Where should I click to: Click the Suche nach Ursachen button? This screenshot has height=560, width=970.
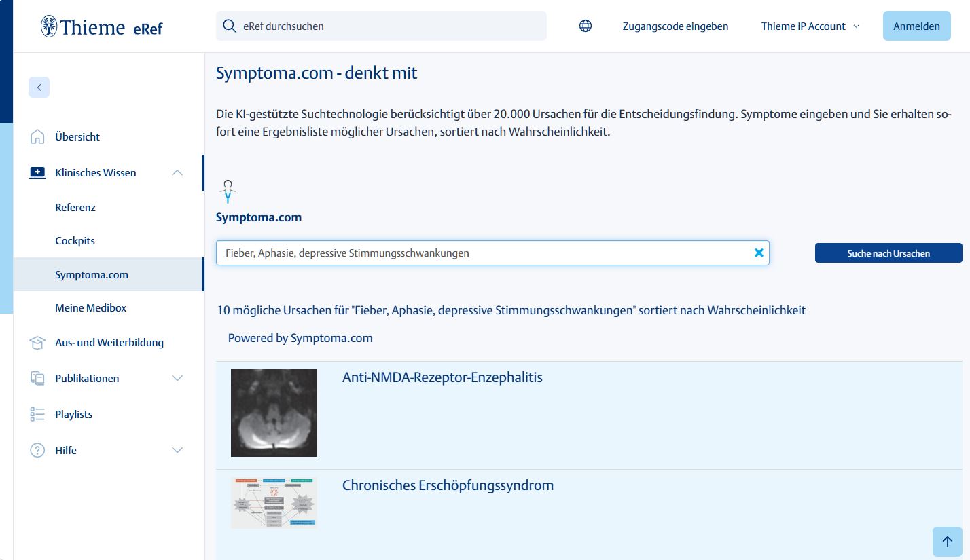pos(888,253)
